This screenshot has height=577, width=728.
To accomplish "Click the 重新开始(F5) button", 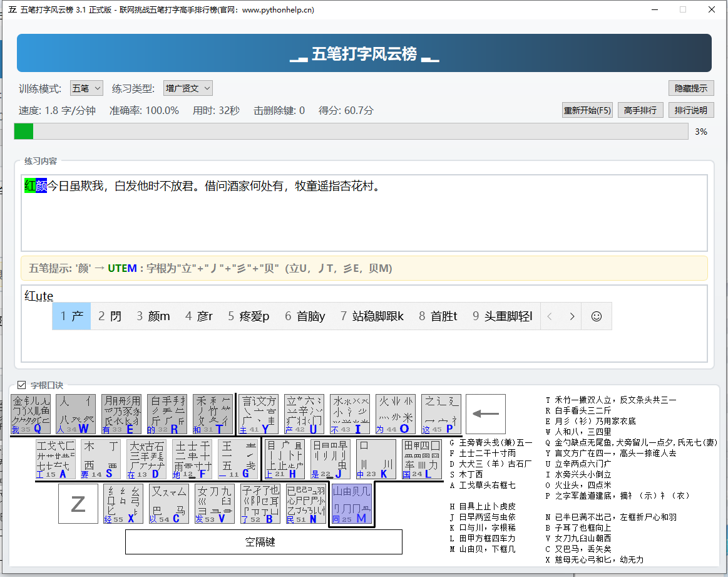I will (x=587, y=110).
